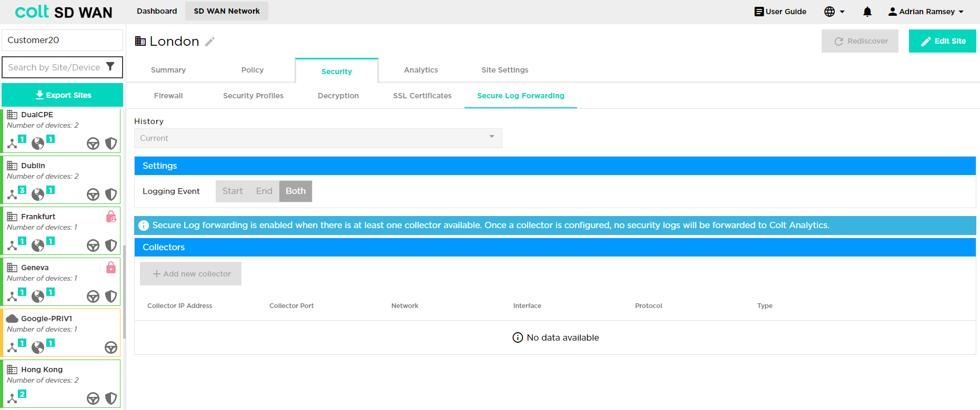The width and height of the screenshot is (980, 410).
Task: Click the Collector IP Address column header
Action: tap(180, 306)
